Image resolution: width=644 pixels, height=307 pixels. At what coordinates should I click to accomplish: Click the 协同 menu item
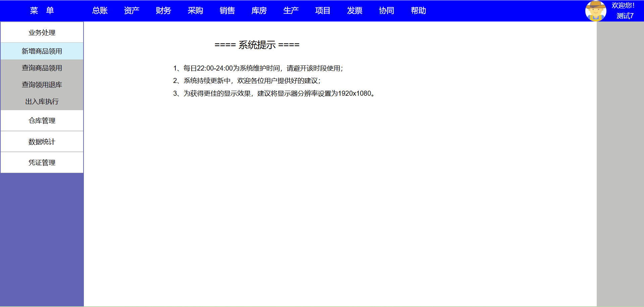(x=386, y=11)
